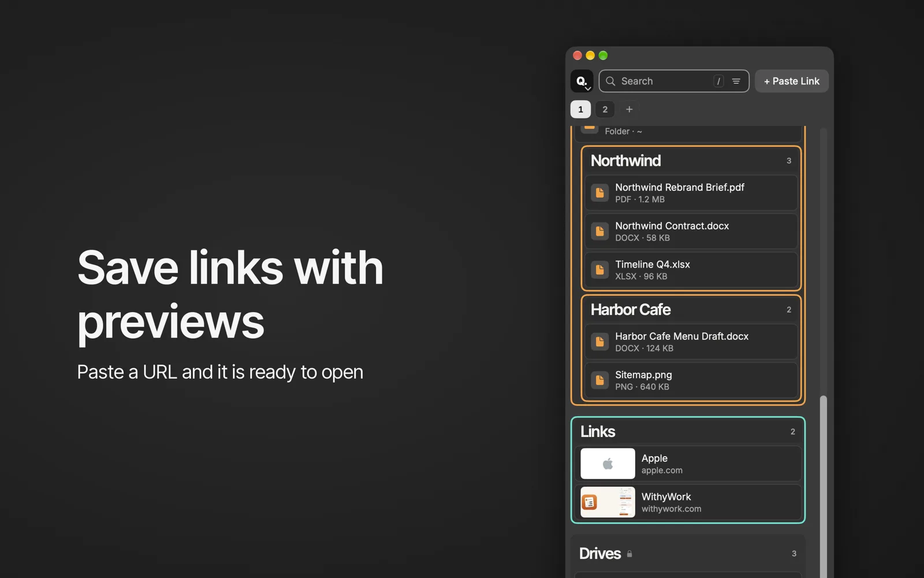Select the Timeline Q4.xlsx name

pos(653,265)
